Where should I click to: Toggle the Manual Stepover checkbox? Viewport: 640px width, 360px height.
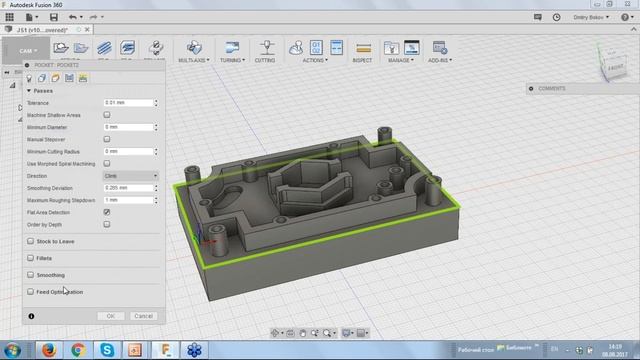point(107,139)
